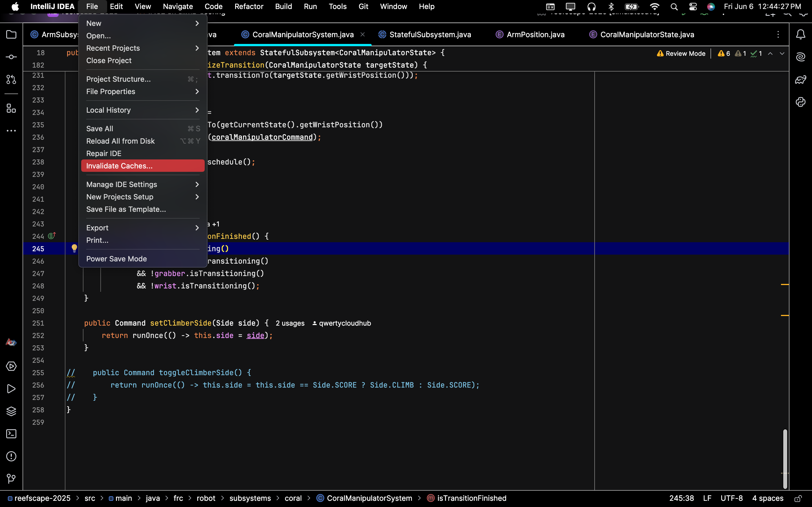Open the Commit tool window icon
The height and width of the screenshot is (507, 812).
pyautogui.click(x=11, y=57)
